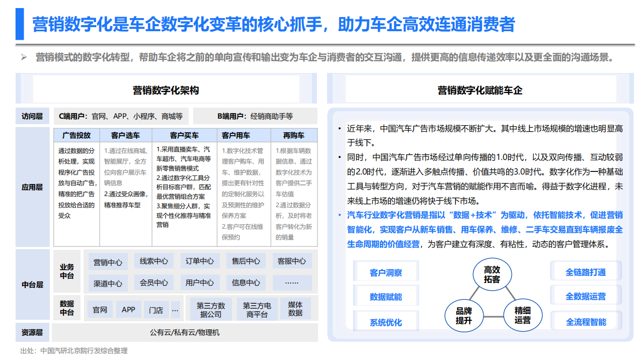Select the 资源层 label
This screenshot has width=644, height=362.
tap(32, 332)
